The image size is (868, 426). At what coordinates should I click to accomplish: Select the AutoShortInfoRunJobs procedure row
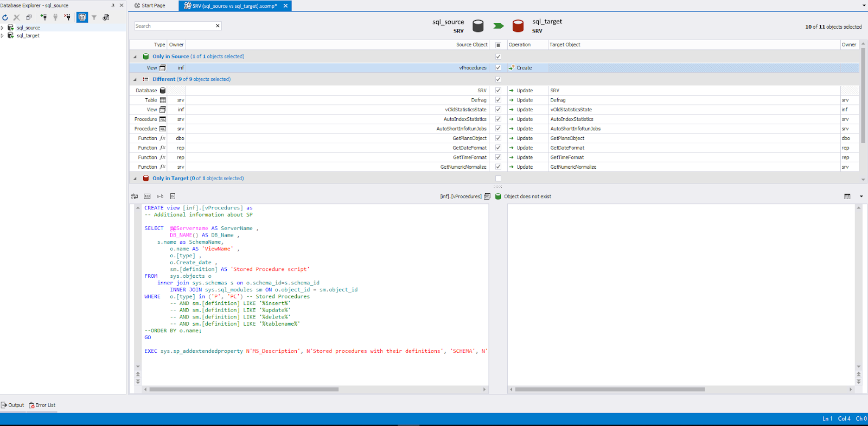tap(494, 129)
